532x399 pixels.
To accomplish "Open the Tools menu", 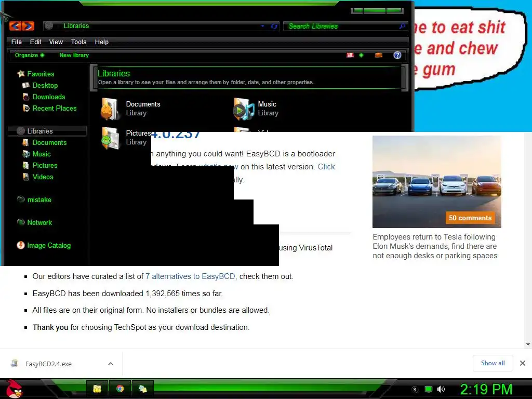I will click(79, 42).
